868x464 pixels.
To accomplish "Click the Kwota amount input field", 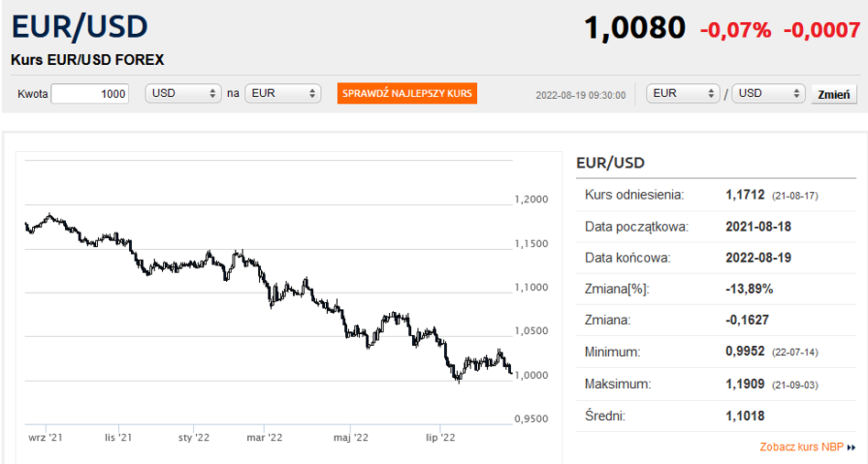I will (90, 93).
